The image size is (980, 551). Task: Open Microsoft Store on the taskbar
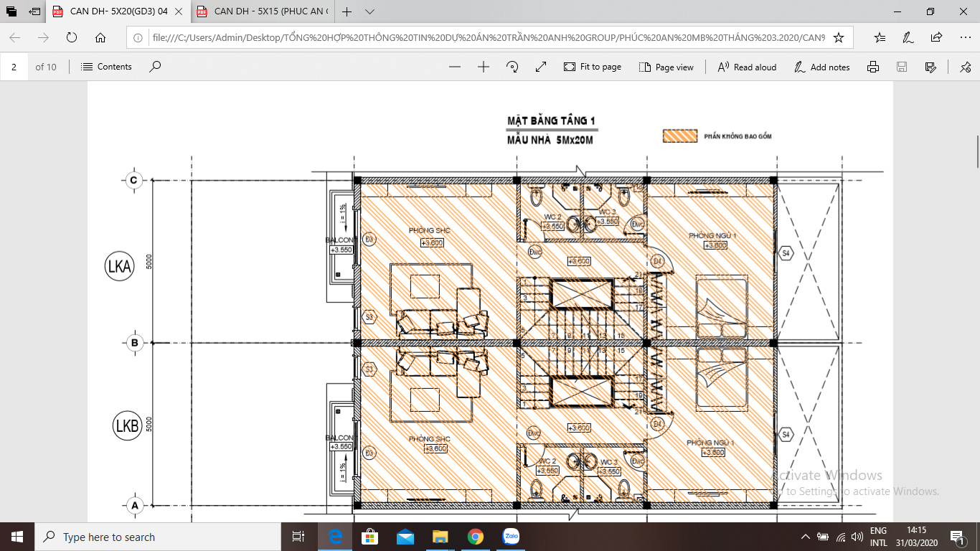pyautogui.click(x=370, y=537)
